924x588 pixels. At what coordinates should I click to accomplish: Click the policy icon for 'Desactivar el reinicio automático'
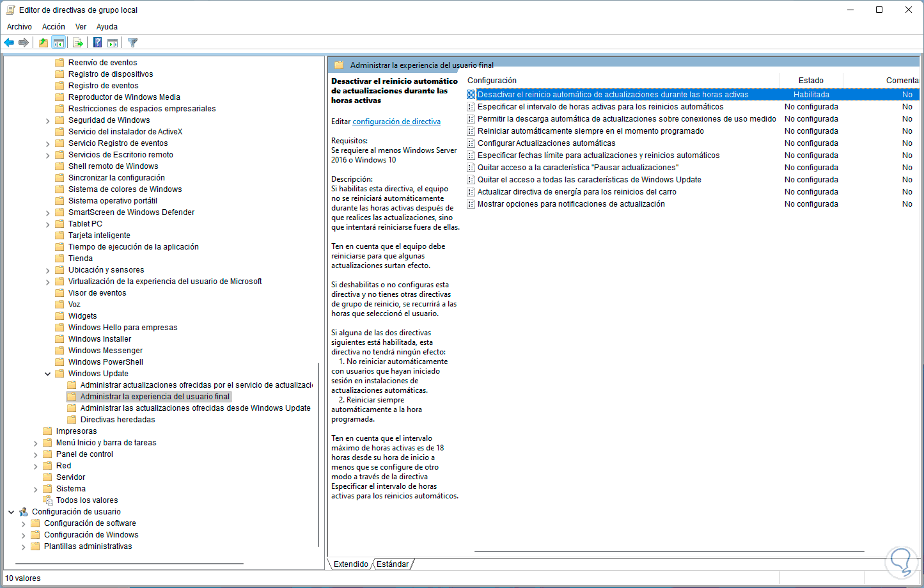[471, 95]
